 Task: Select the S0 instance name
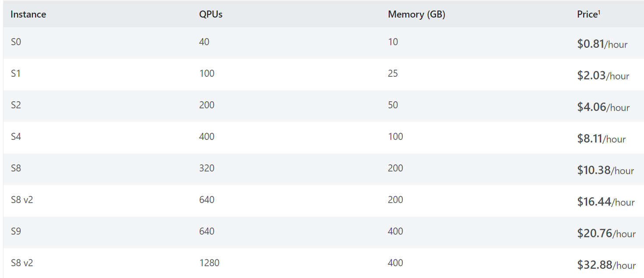click(16, 42)
